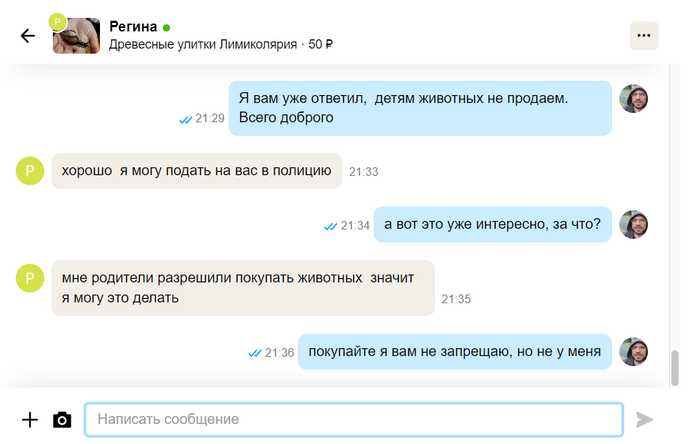
Task: Click the plus attachment icon
Action: pyautogui.click(x=30, y=420)
